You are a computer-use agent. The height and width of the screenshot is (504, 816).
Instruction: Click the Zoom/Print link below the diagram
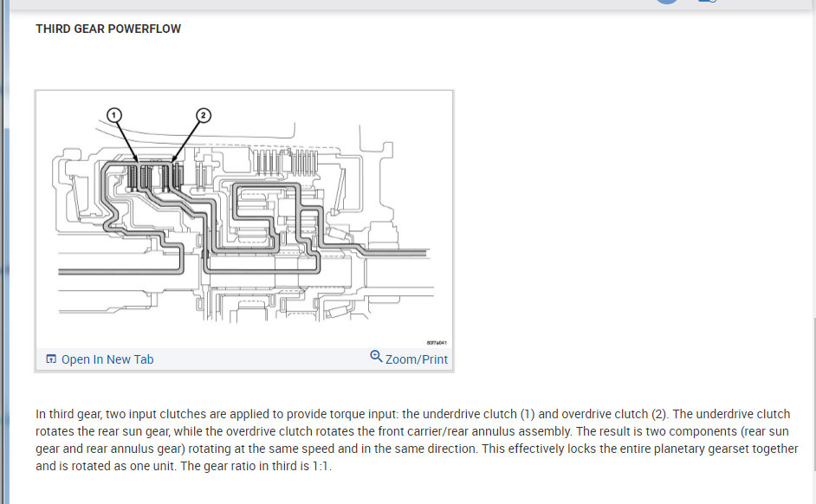click(x=417, y=359)
